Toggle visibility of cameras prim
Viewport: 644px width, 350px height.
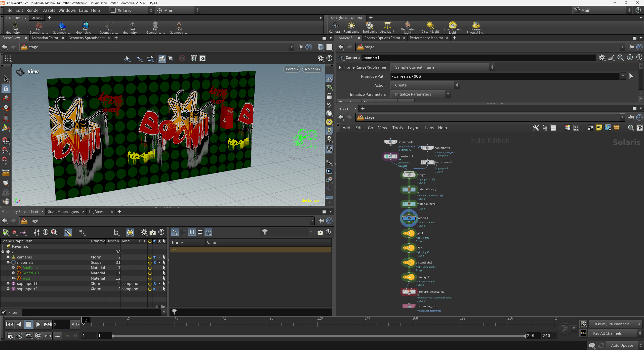(x=155, y=257)
